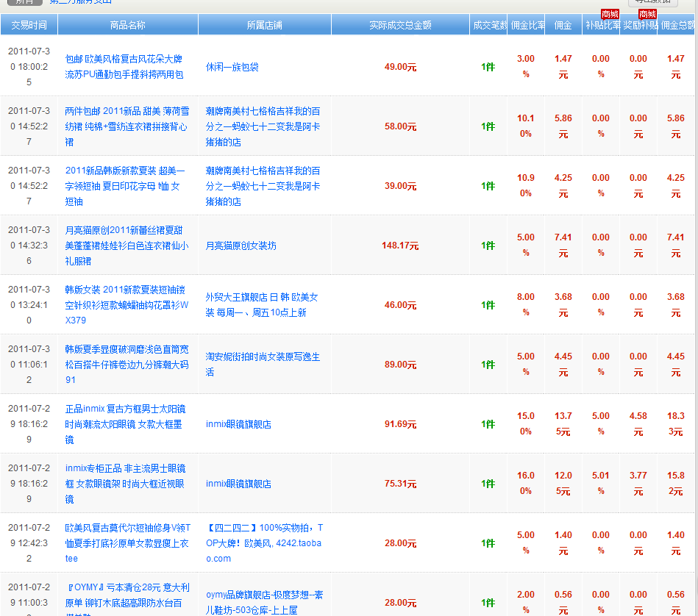Screen dimensions: 698x616
Task: Open product link 韩版夏季显瘦破洞磨浅色直筒宽松百搭牛仔裤
Action: (127, 365)
